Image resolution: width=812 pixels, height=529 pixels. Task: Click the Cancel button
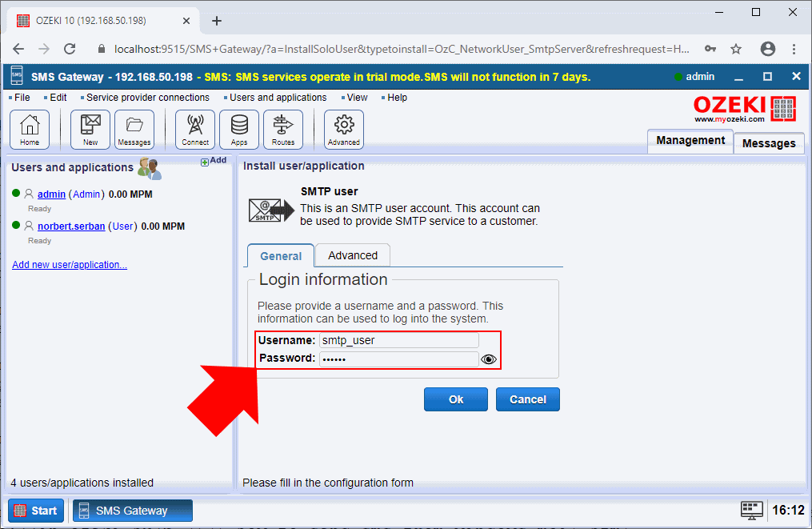tap(528, 399)
